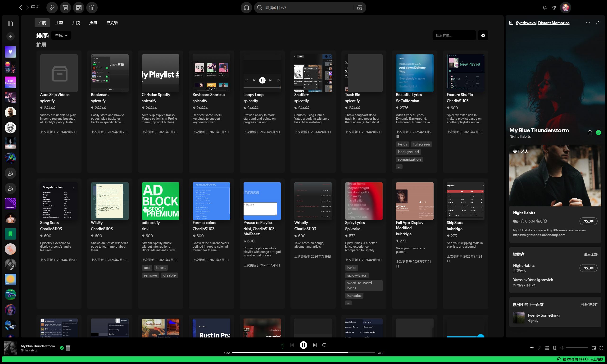Switch to the 应用 tab
Viewport: 607px width, 364px height.
click(93, 23)
